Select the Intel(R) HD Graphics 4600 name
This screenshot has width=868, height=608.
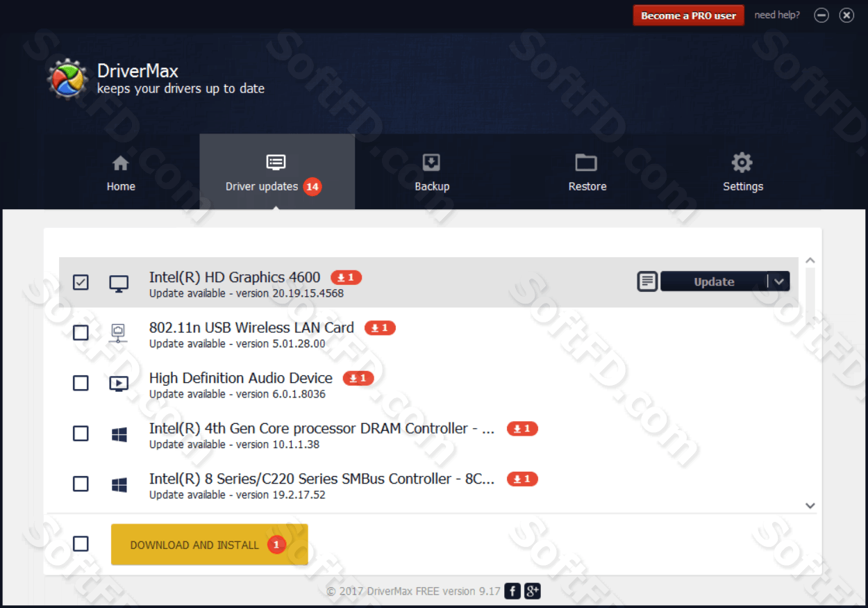[235, 277]
